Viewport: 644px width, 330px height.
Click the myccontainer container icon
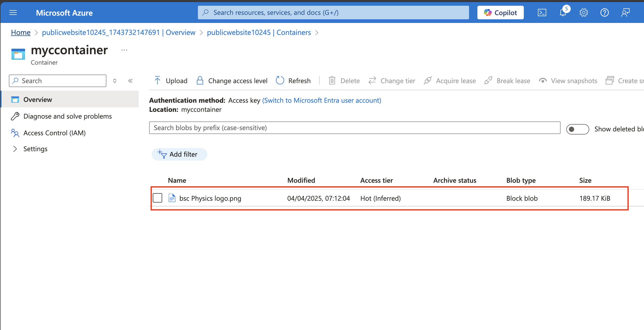[x=18, y=54]
